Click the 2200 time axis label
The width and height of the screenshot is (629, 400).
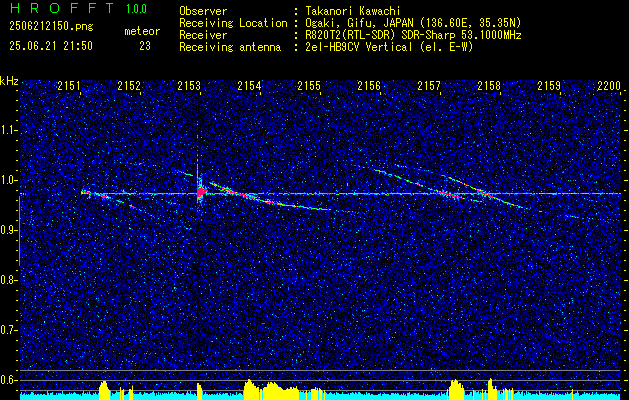click(609, 86)
